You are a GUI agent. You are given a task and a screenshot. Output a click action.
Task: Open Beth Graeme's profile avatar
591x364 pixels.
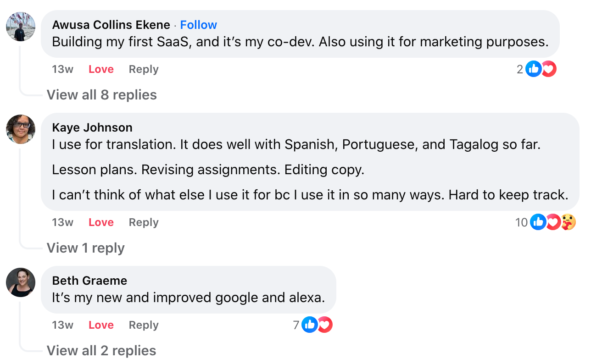coord(21,282)
